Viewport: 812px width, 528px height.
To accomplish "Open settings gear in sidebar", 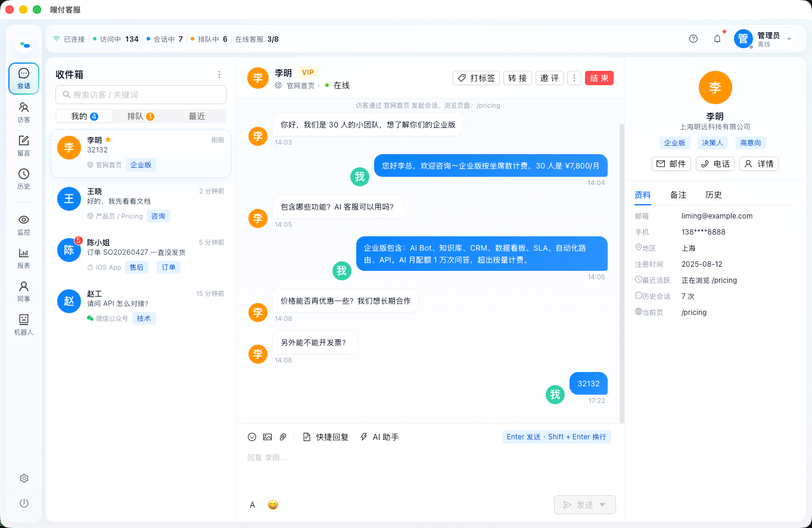I will tap(24, 479).
